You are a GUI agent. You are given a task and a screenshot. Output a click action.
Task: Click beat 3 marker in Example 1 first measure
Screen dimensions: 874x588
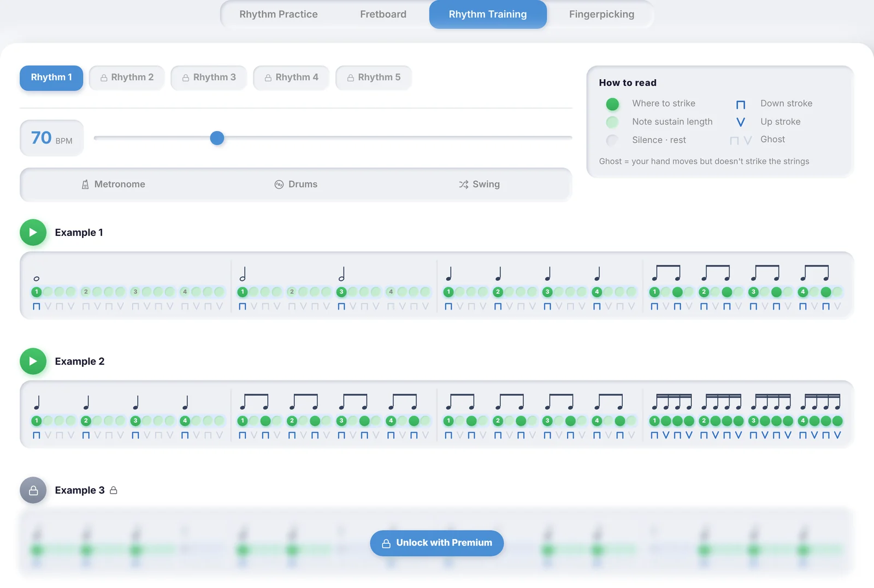(135, 292)
